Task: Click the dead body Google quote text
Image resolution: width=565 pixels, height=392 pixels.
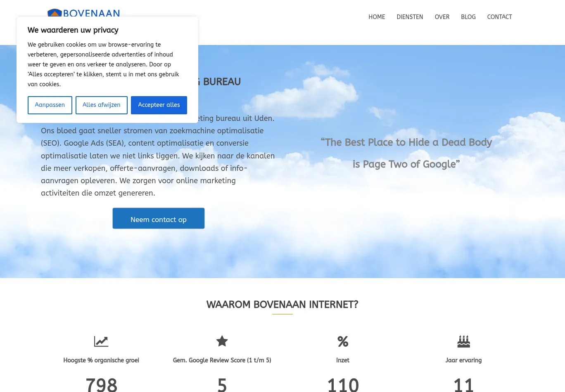Action: click(406, 153)
